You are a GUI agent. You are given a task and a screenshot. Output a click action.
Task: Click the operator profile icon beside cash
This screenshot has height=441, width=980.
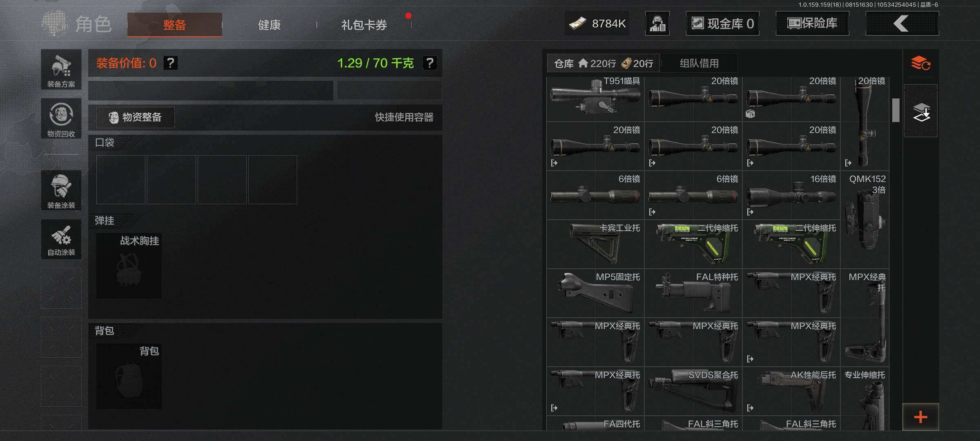click(x=657, y=23)
